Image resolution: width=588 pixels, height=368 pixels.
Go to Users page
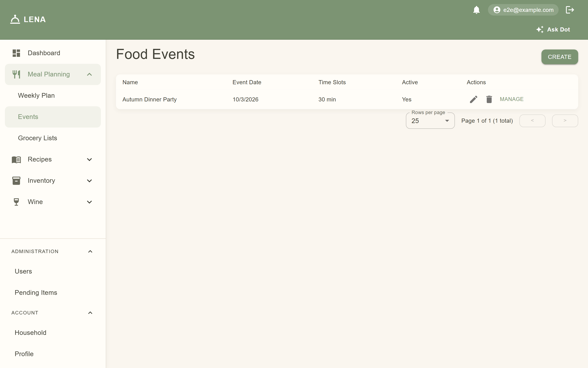(53, 271)
